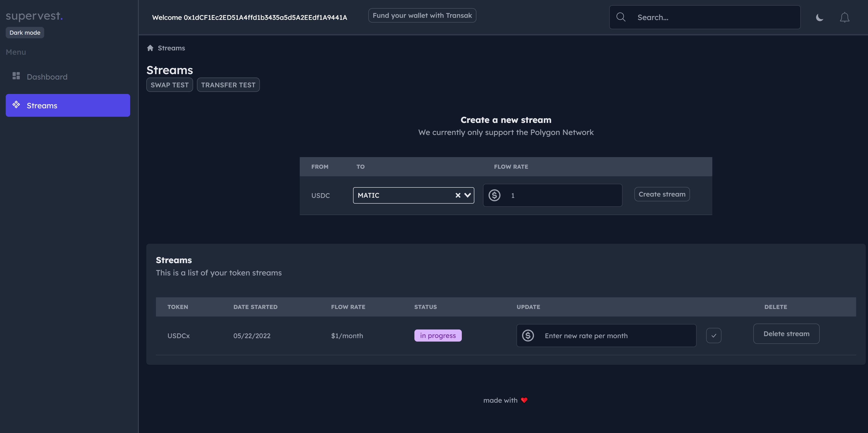Click the Streams sidebar icon
868x433 pixels.
[x=16, y=105]
